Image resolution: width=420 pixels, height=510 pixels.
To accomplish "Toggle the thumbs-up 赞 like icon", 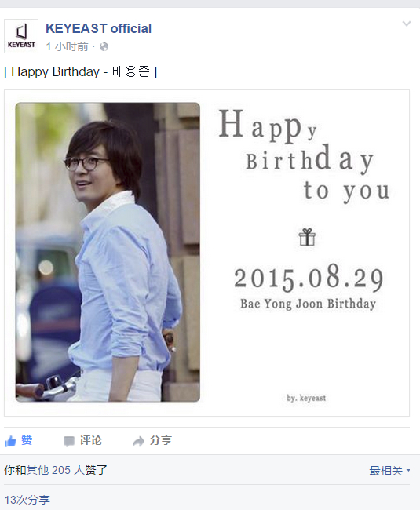I will [10, 441].
